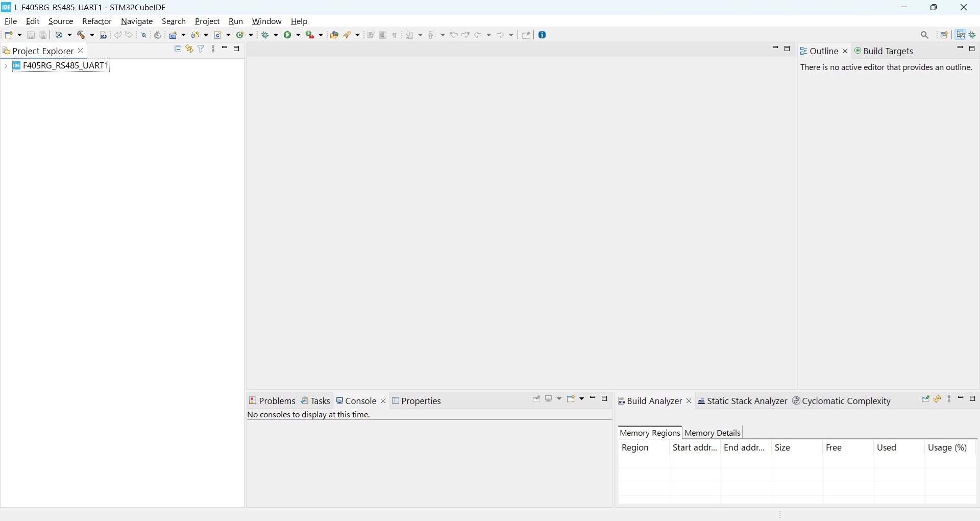
Task: Toggle Pin Console icon
Action: click(x=537, y=399)
